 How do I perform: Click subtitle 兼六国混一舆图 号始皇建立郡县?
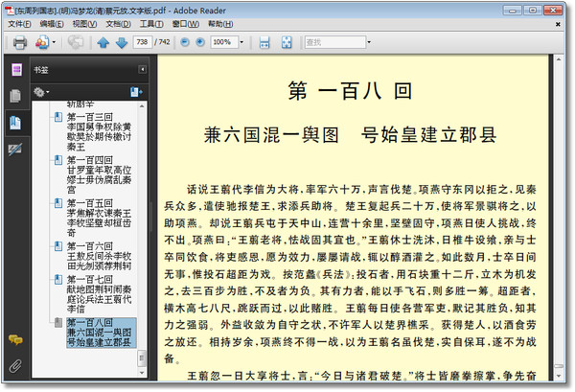point(350,135)
